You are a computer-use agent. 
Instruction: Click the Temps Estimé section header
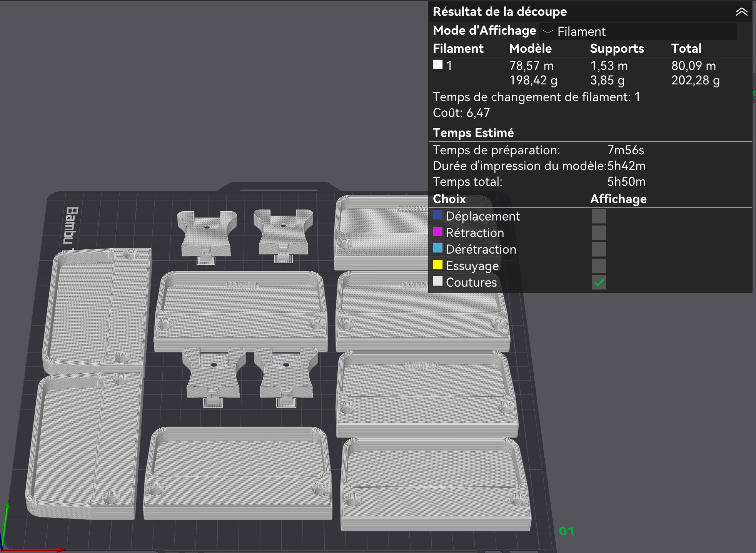click(473, 133)
